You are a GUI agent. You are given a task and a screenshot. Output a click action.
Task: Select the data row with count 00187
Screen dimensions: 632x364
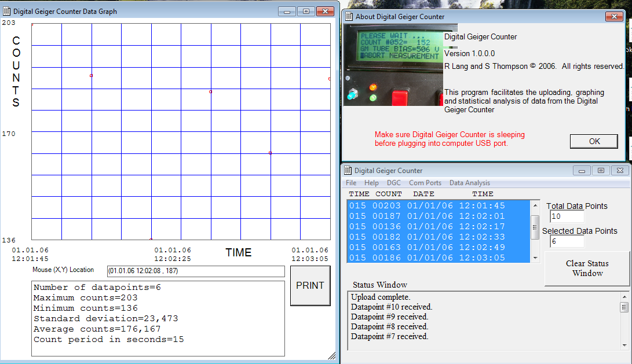click(439, 216)
